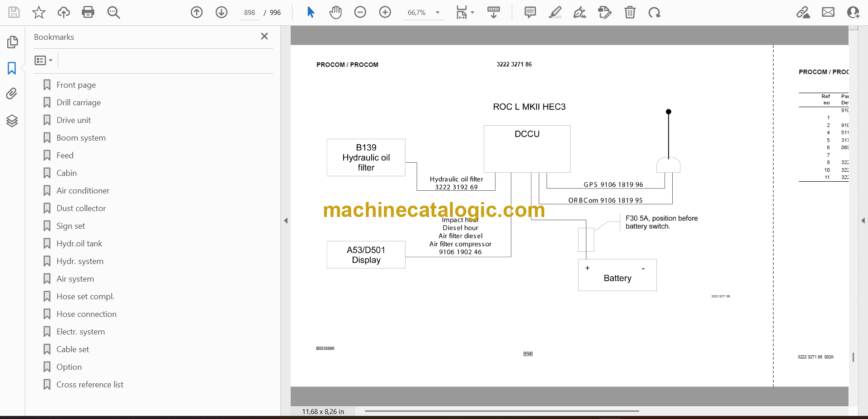Click the page size indicator 11,68 x 8,26 in
The image size is (868, 419).
323,412
